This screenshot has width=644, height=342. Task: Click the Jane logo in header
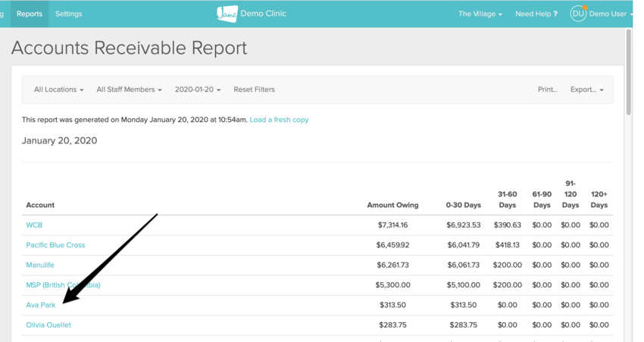pos(227,14)
